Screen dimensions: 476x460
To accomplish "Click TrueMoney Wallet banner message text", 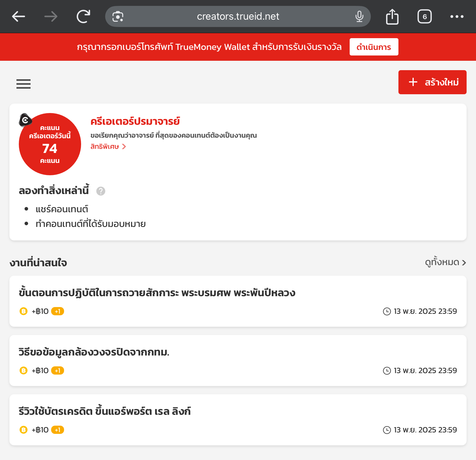I will [209, 47].
